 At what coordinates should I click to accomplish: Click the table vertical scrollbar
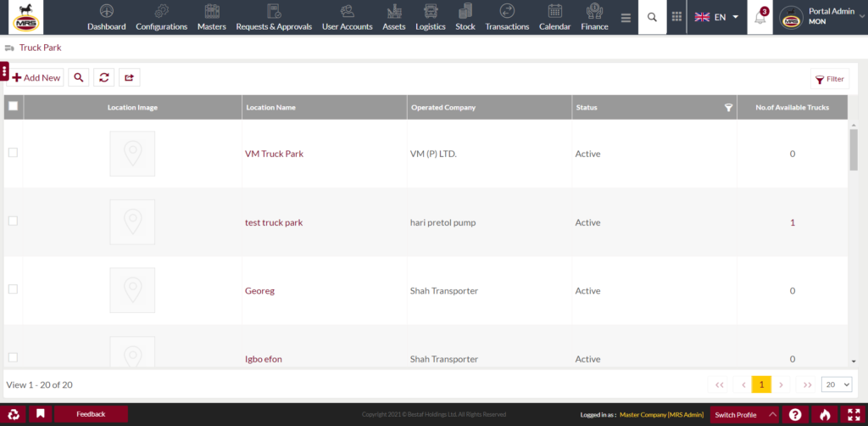coord(854,149)
